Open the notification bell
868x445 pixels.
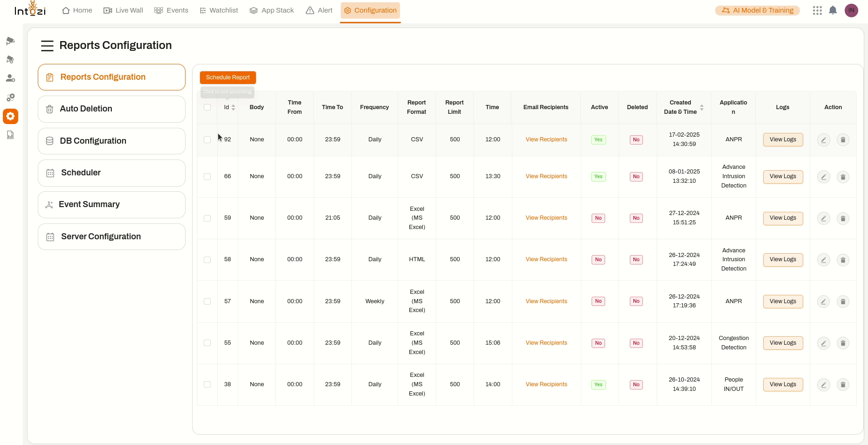point(834,10)
